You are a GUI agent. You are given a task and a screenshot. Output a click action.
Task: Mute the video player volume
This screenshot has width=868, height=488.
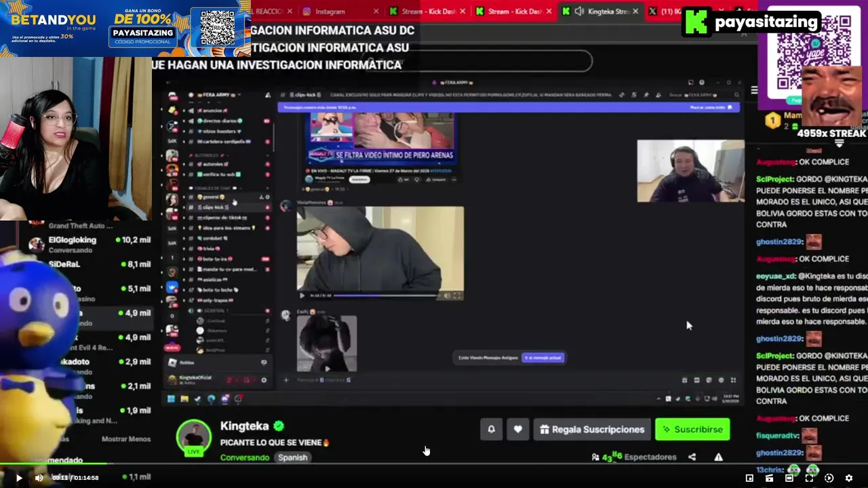pyautogui.click(x=39, y=478)
